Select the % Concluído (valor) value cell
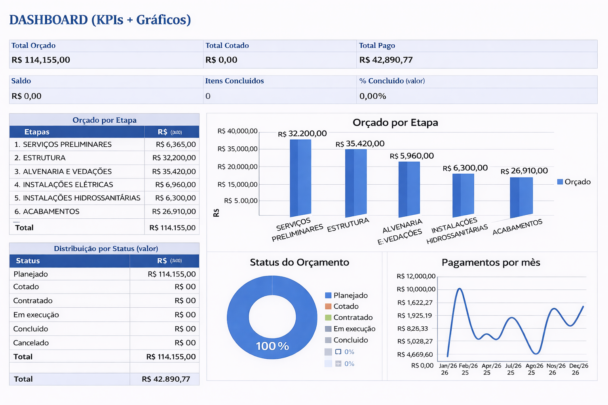 (x=373, y=96)
